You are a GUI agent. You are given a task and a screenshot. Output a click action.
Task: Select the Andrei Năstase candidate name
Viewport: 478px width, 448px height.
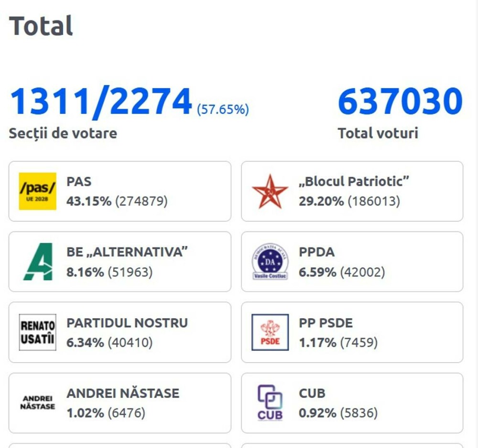(x=123, y=394)
